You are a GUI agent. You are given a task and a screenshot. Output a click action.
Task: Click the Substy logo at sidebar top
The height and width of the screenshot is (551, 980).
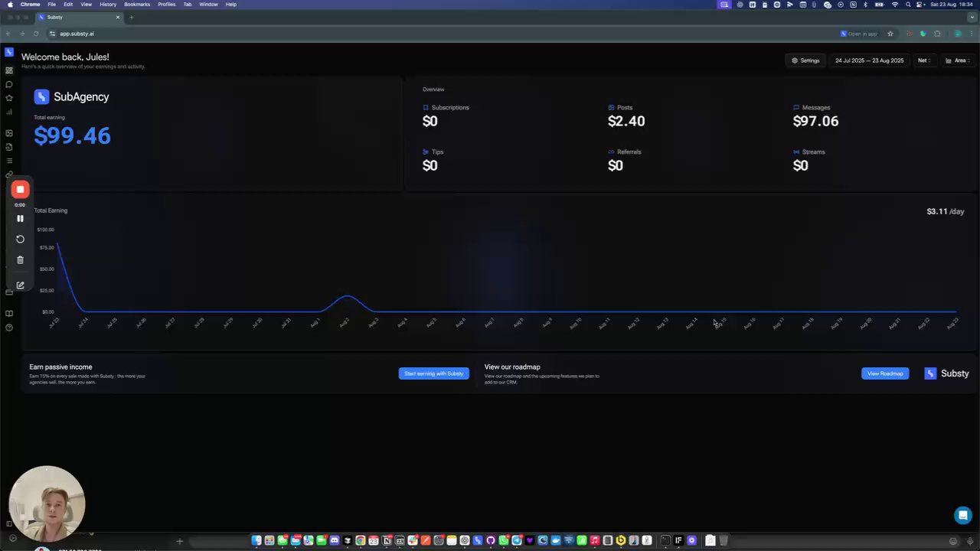pyautogui.click(x=9, y=52)
